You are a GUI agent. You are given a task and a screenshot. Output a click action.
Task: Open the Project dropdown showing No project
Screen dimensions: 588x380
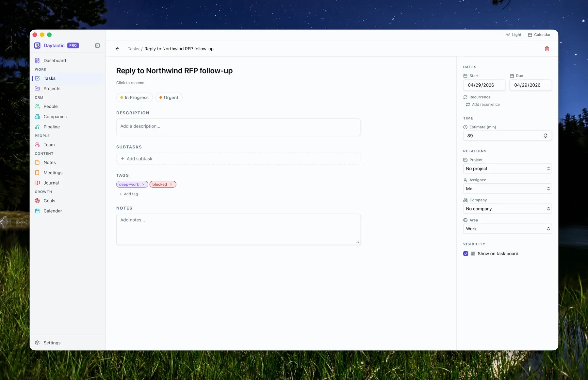pyautogui.click(x=507, y=169)
